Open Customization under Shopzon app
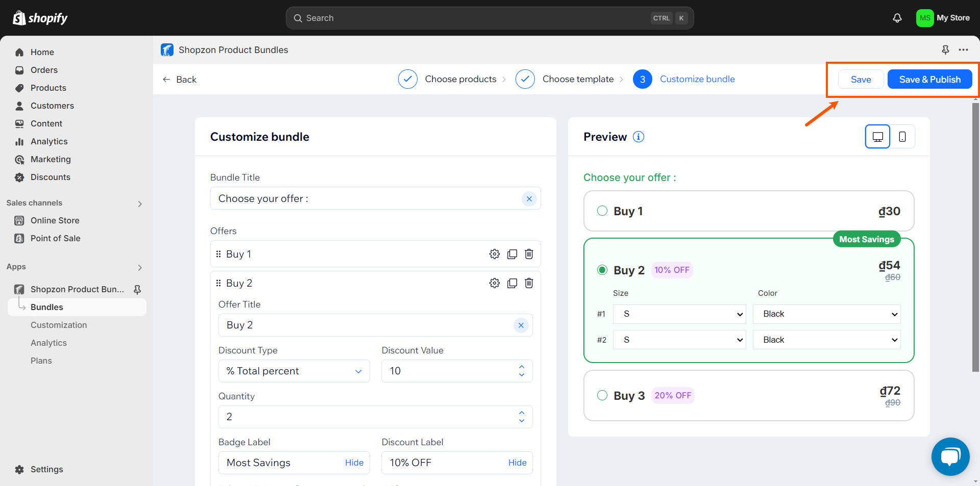The image size is (980, 486). pyautogui.click(x=59, y=325)
